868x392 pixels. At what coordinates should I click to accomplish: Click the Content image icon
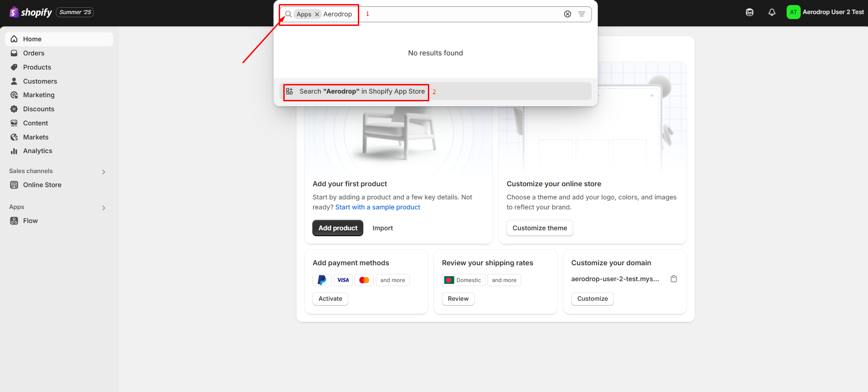14,123
